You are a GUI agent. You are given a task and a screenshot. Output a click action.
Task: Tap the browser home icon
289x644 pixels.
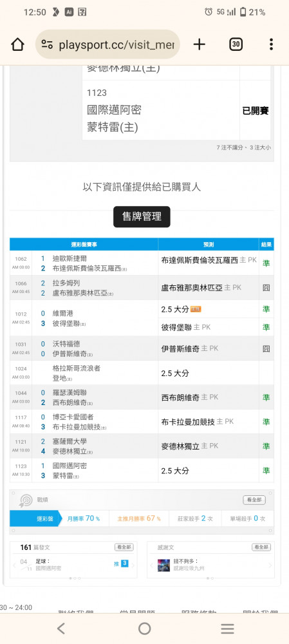[x=17, y=44]
